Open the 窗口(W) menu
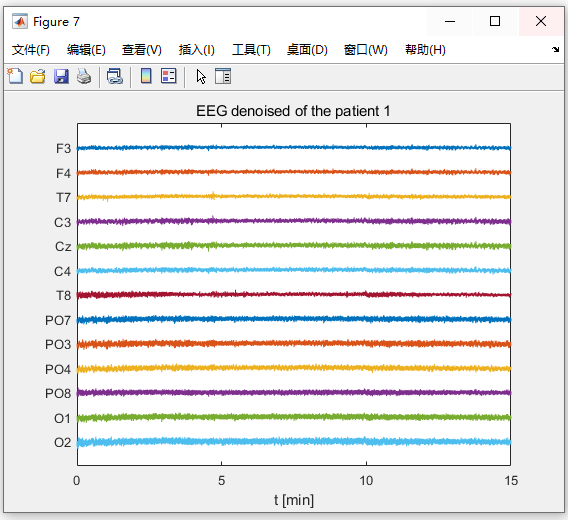 click(x=366, y=50)
